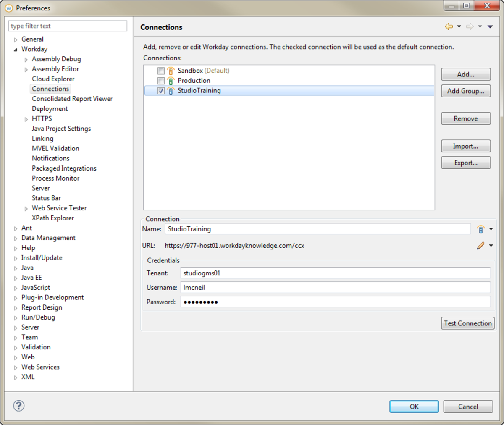Viewport: 504px width, 425px height.
Task: Expand the General tree node
Action: pos(16,39)
